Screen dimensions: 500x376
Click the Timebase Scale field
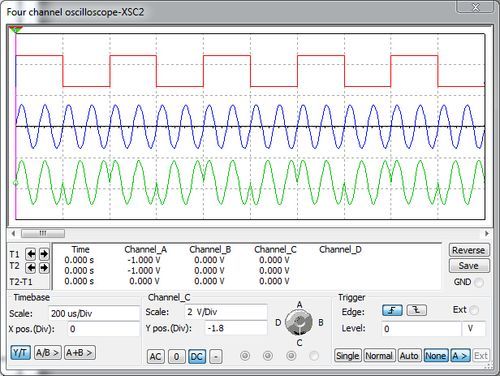click(94, 313)
